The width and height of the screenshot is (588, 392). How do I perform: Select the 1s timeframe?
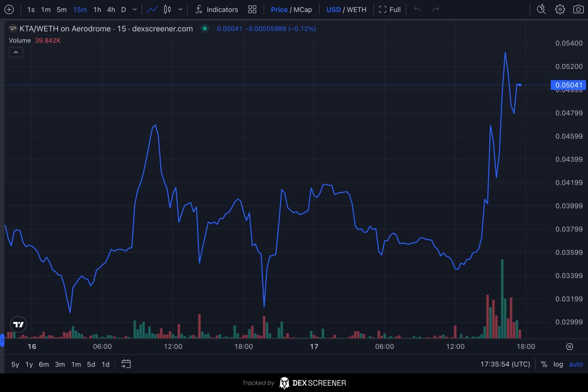click(x=31, y=9)
